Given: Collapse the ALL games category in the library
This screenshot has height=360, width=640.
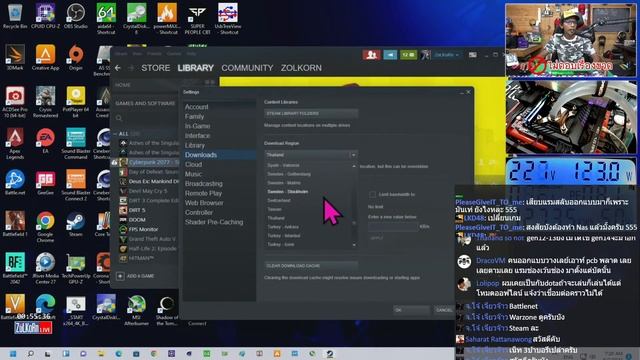Looking at the screenshot, I should click(x=116, y=134).
